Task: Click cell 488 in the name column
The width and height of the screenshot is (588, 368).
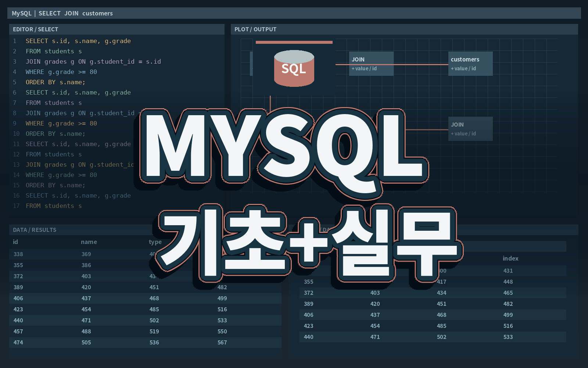Action: [x=86, y=331]
